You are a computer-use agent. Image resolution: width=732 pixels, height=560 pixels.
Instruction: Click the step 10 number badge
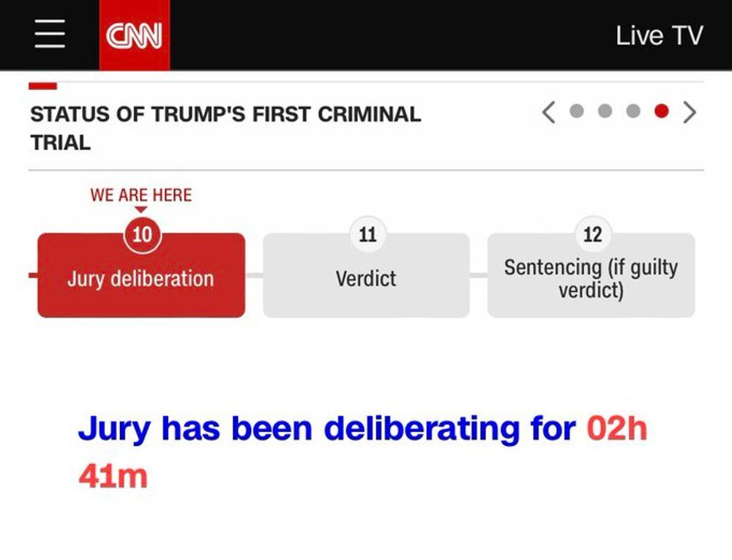tap(143, 234)
